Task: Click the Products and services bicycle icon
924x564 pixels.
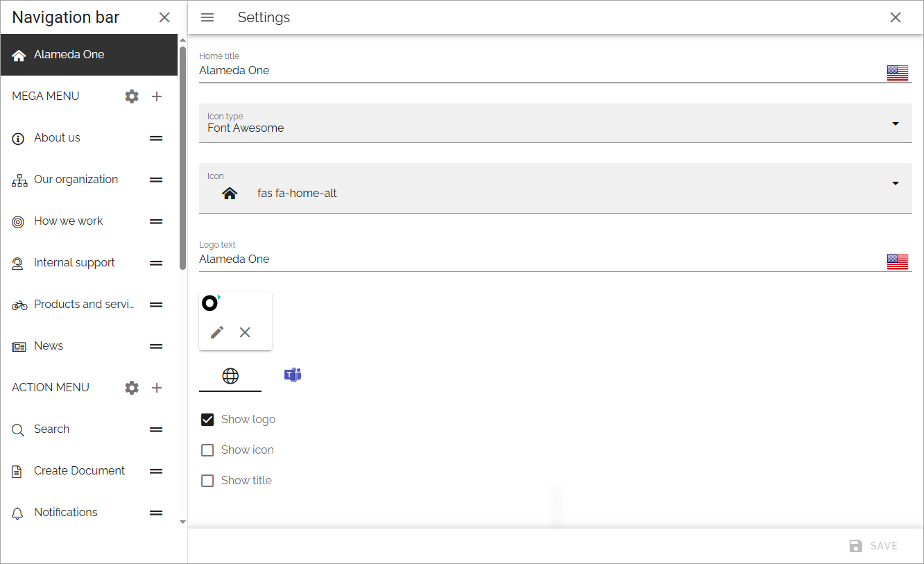Action: pyautogui.click(x=19, y=305)
